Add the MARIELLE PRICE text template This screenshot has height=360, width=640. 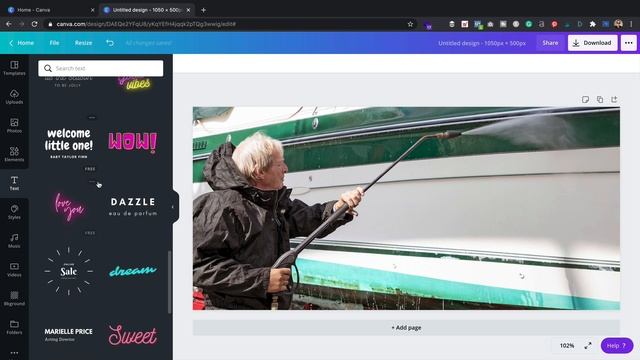tap(69, 334)
